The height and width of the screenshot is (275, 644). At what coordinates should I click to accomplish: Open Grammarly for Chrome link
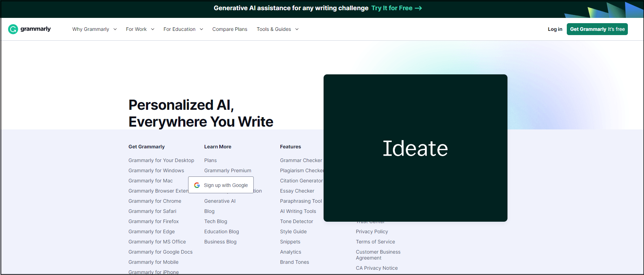click(155, 201)
